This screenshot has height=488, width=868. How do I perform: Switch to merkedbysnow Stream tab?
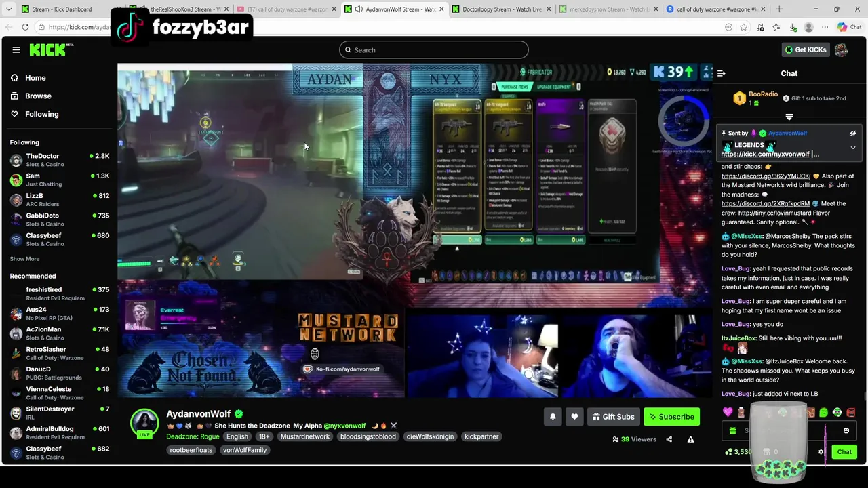[608, 9]
